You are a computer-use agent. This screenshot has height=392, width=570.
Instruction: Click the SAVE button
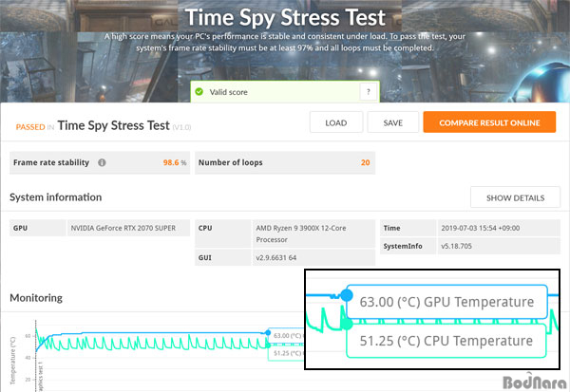(x=392, y=122)
